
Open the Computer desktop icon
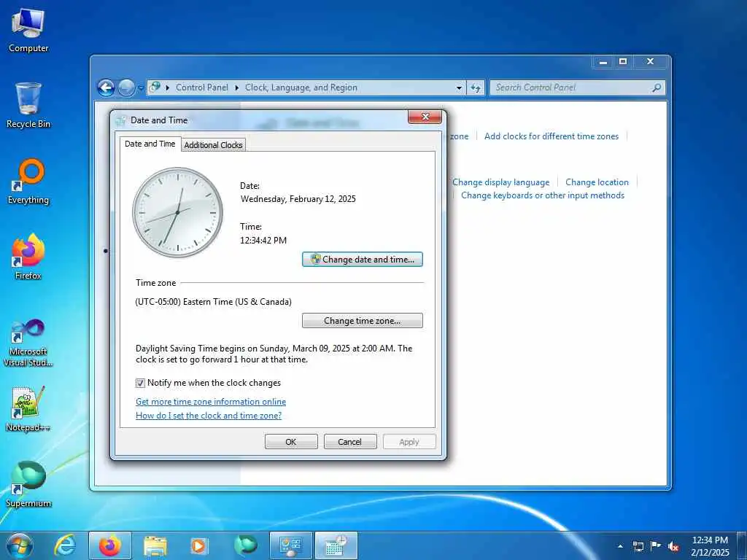[28, 31]
